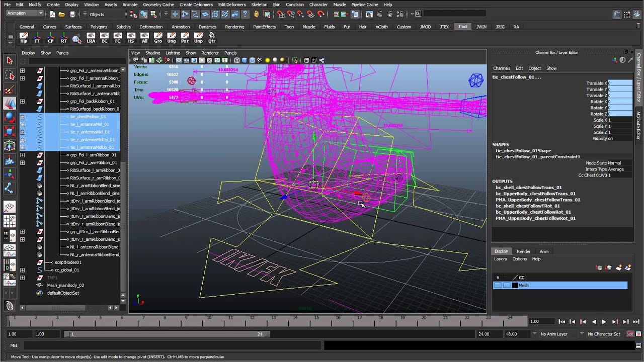Switch to the Render layer tab
This screenshot has height=362, width=644.
523,251
